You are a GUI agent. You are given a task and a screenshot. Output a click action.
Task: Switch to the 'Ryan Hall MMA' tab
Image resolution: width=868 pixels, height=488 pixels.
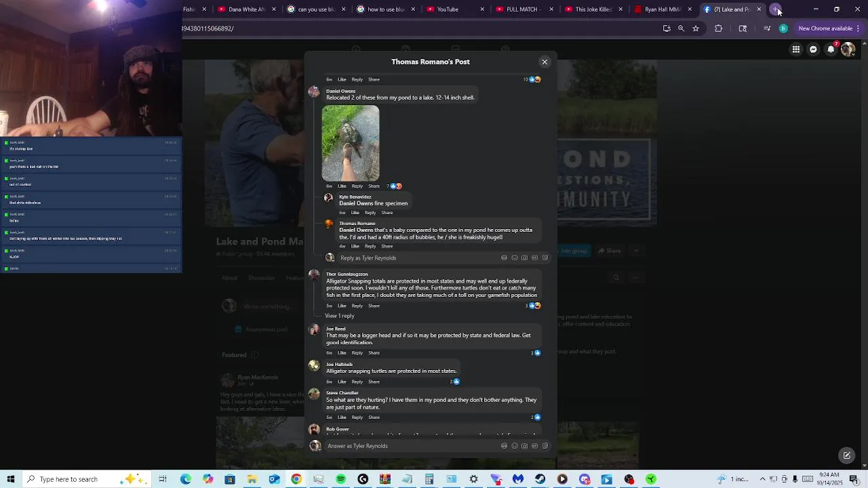click(664, 9)
